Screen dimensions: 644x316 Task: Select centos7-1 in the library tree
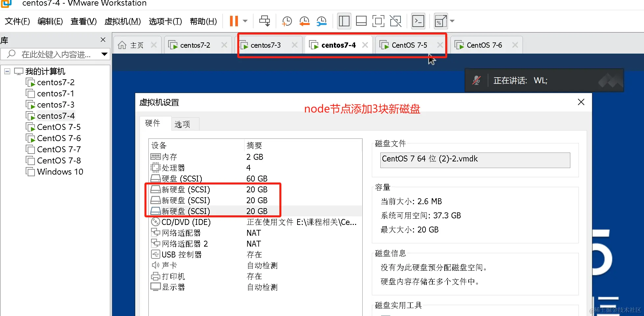pyautogui.click(x=56, y=93)
